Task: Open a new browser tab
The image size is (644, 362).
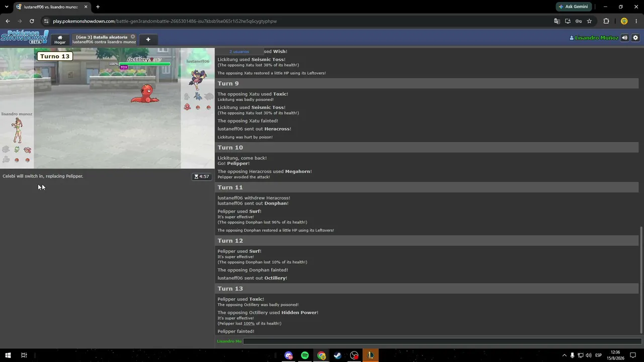Action: 98,7
